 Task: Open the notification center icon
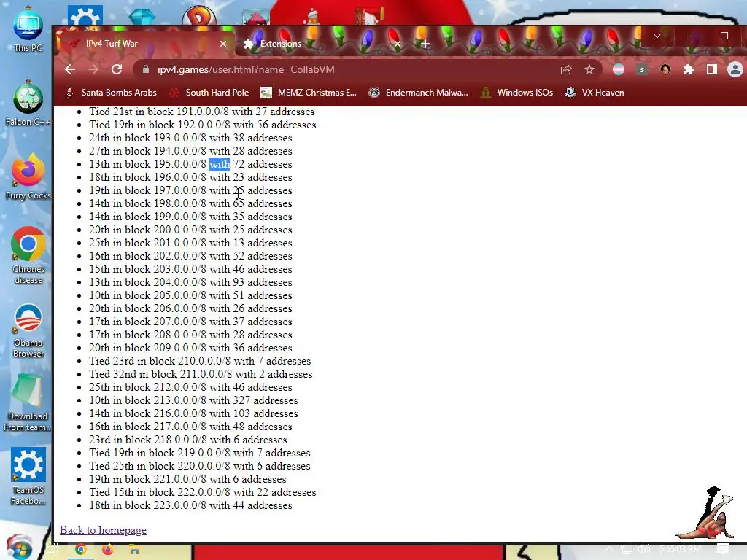[723, 549]
